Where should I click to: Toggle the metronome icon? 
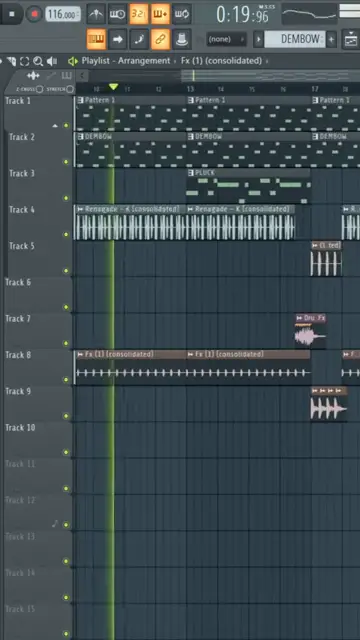pyautogui.click(x=96, y=14)
